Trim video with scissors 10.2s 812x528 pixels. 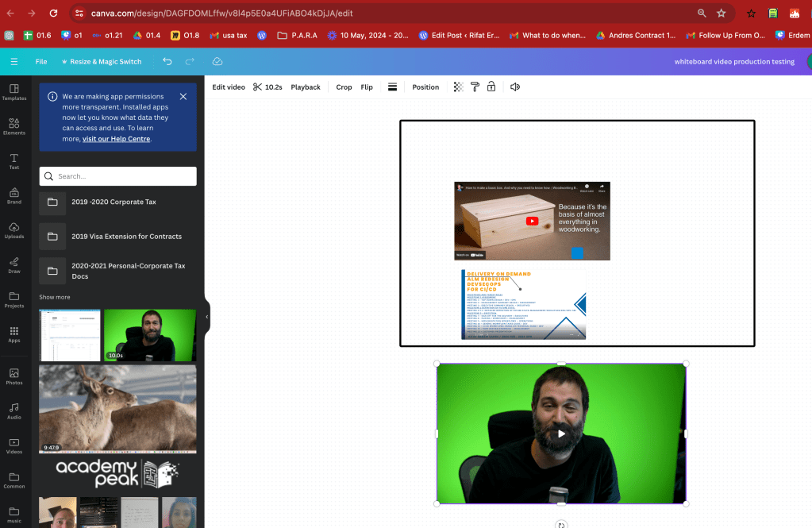coord(267,87)
